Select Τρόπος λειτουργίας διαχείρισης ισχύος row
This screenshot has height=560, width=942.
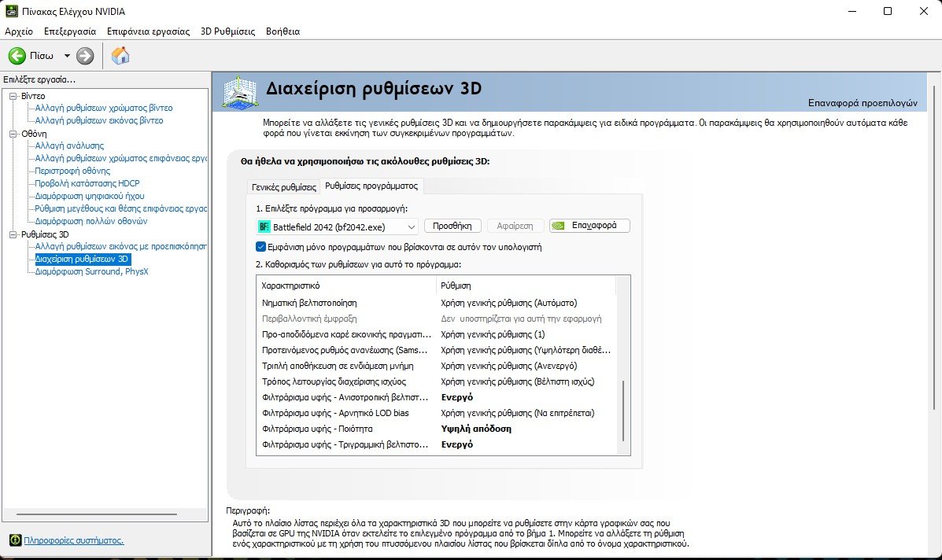click(x=436, y=381)
